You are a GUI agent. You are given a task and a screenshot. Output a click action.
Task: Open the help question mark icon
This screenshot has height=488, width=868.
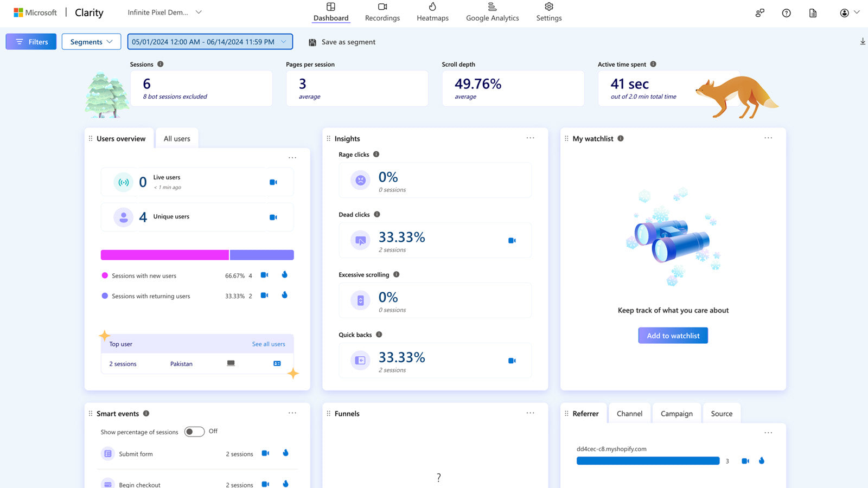pyautogui.click(x=786, y=13)
